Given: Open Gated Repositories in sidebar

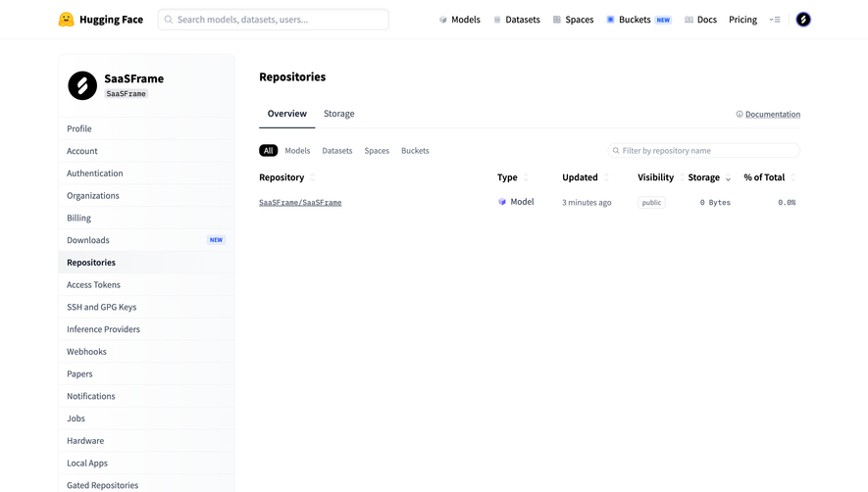Looking at the screenshot, I should [x=146, y=485].
